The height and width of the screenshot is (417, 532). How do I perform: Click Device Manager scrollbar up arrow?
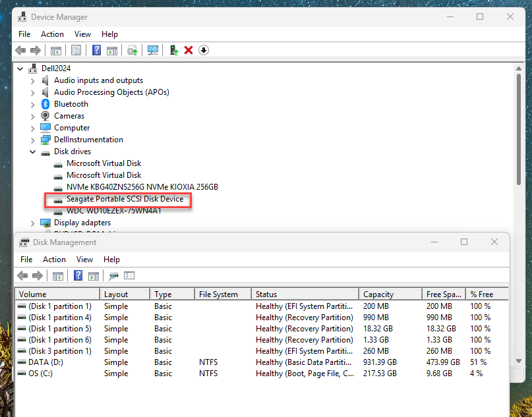[x=518, y=69]
